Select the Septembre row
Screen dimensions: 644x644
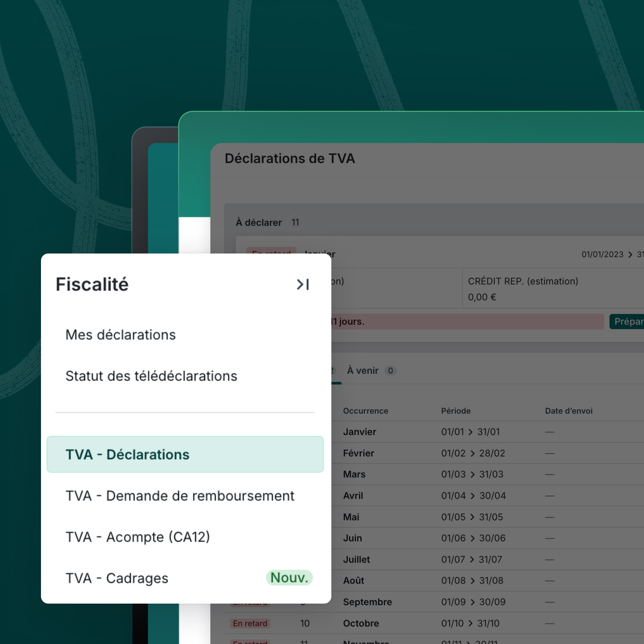click(488, 602)
